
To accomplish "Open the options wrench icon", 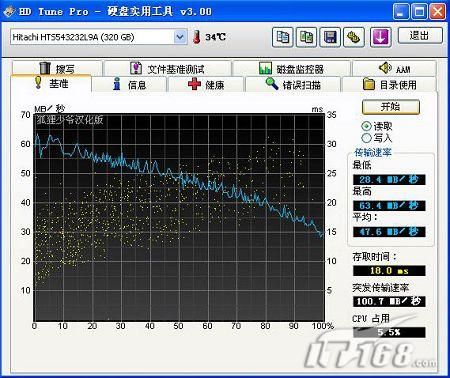I will click(x=354, y=37).
